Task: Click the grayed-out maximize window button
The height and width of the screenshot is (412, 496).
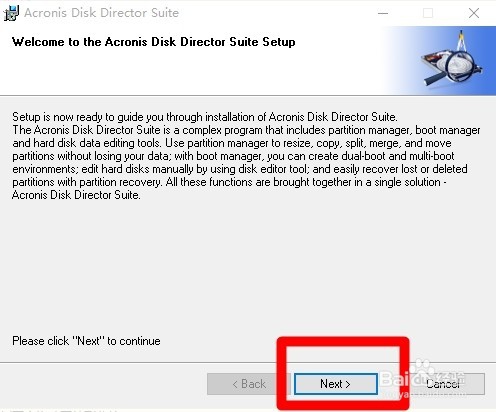Action: tap(428, 13)
